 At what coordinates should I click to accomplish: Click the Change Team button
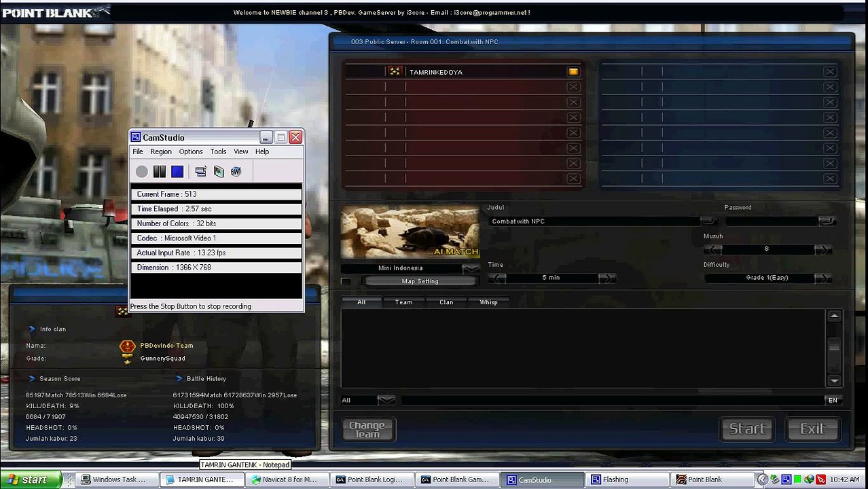367,429
